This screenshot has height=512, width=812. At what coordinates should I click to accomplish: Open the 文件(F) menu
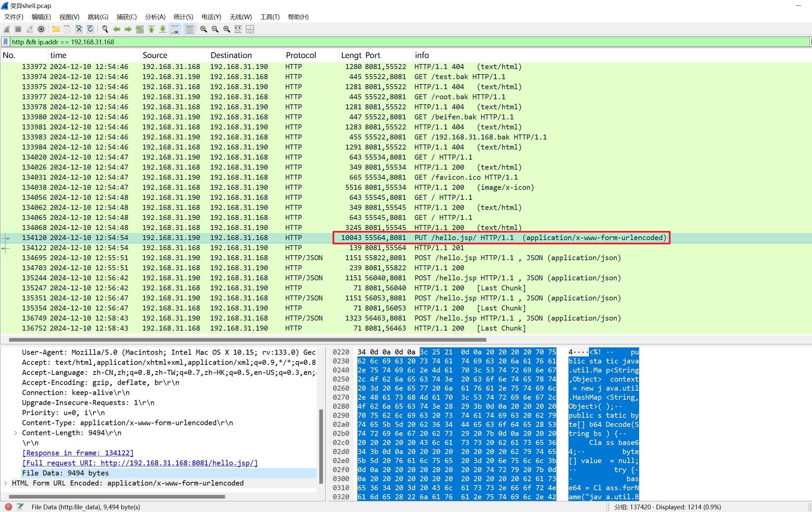point(14,17)
